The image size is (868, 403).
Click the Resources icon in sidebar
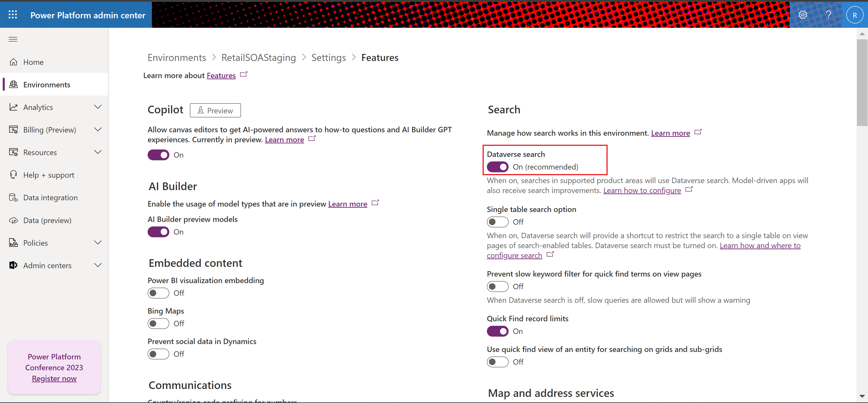click(x=13, y=152)
